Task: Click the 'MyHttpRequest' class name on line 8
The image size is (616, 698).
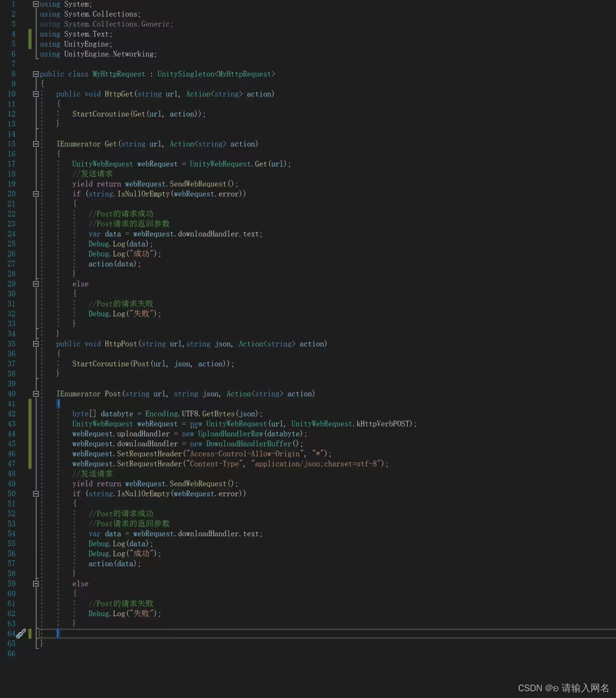Action: (x=118, y=74)
